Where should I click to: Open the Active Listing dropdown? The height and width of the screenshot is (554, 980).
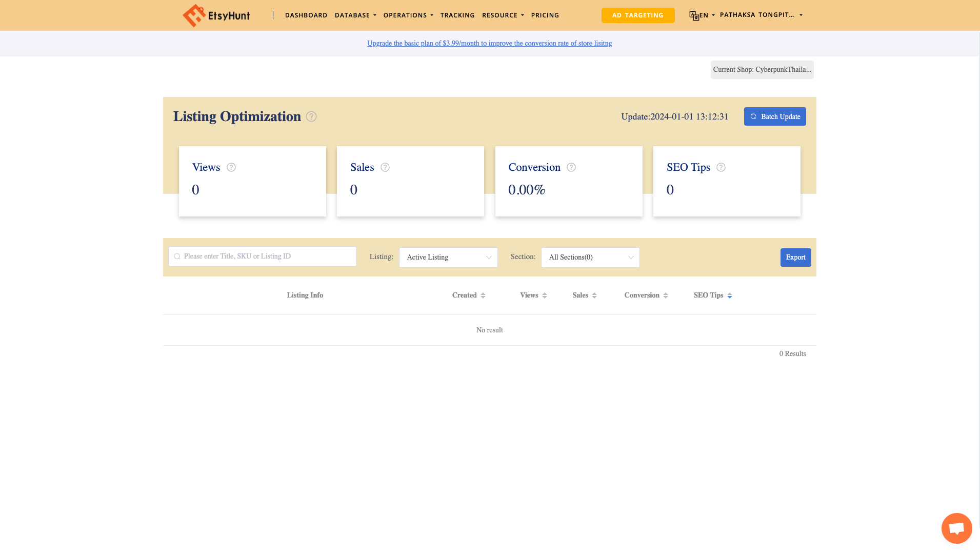pyautogui.click(x=448, y=257)
